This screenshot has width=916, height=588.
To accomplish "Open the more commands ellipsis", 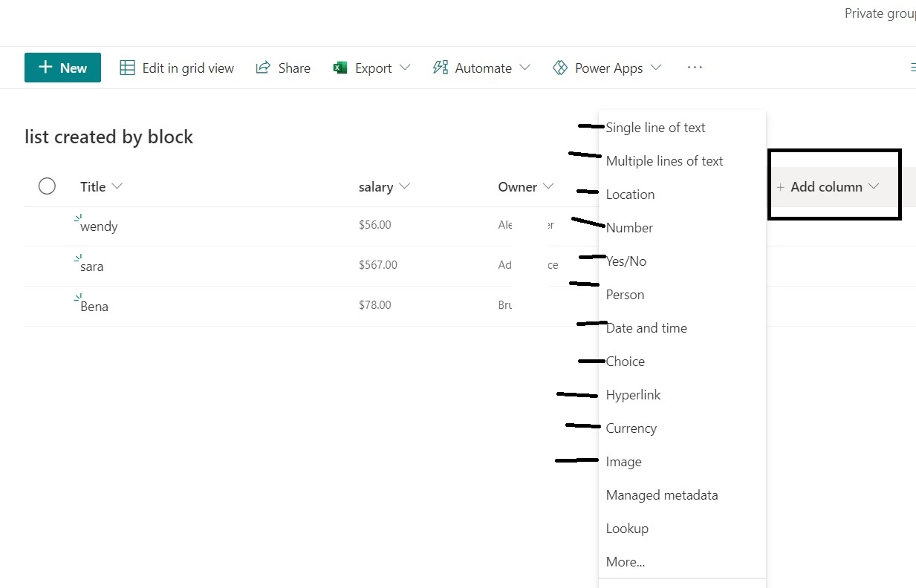I will (x=695, y=68).
